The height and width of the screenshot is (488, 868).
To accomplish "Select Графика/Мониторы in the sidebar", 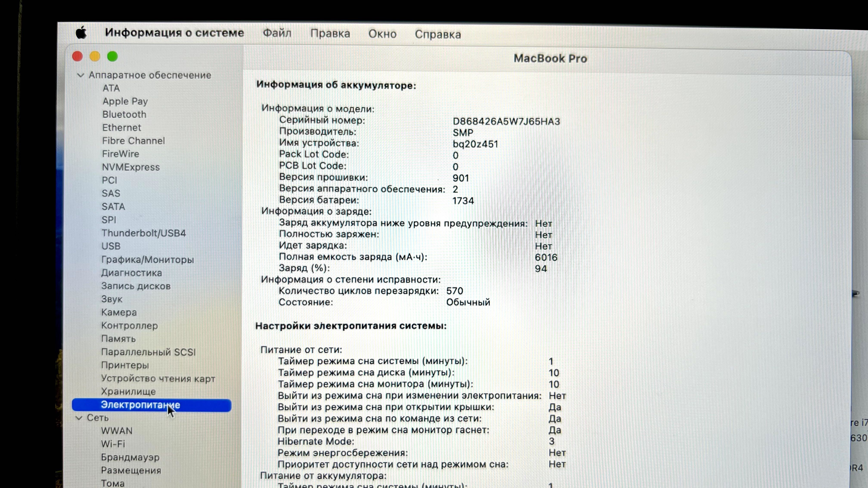I will [x=148, y=260].
